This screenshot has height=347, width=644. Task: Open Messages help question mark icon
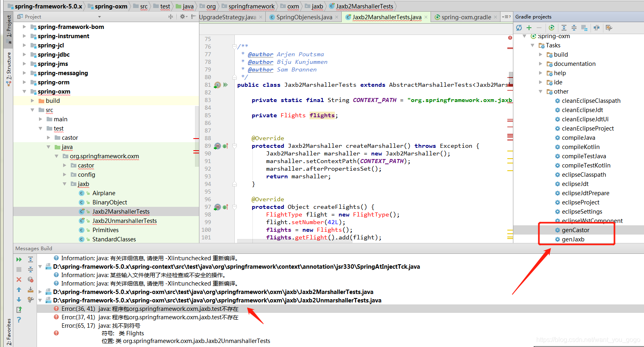point(19,320)
